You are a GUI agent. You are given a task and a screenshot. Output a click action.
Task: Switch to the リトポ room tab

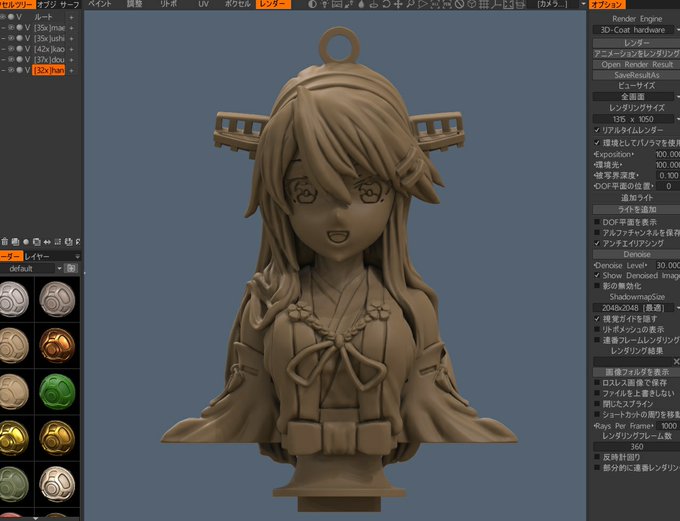pos(168,4)
